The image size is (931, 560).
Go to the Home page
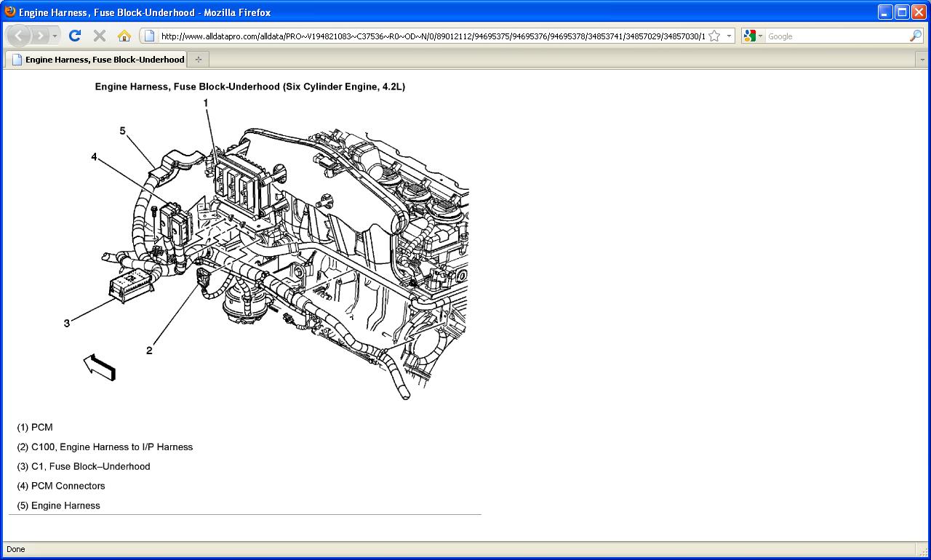pyautogui.click(x=124, y=36)
